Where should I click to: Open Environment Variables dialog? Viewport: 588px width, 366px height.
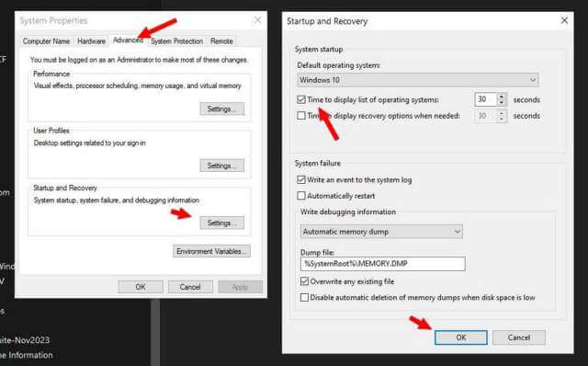click(211, 251)
